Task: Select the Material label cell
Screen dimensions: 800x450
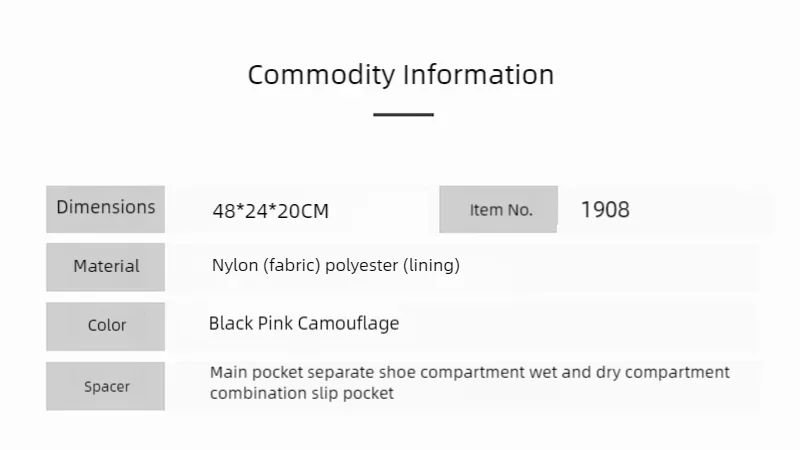Action: coord(106,266)
